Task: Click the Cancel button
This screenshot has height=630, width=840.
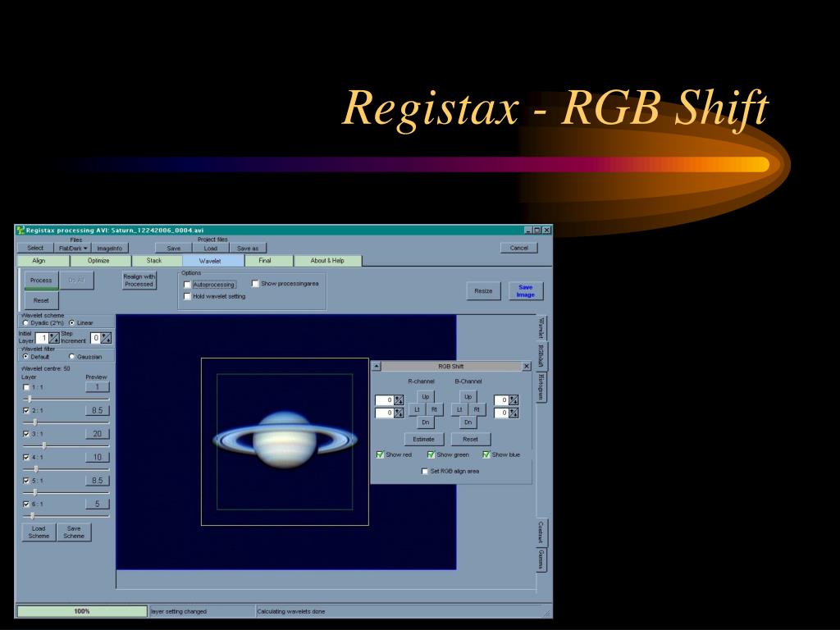Action: point(518,248)
